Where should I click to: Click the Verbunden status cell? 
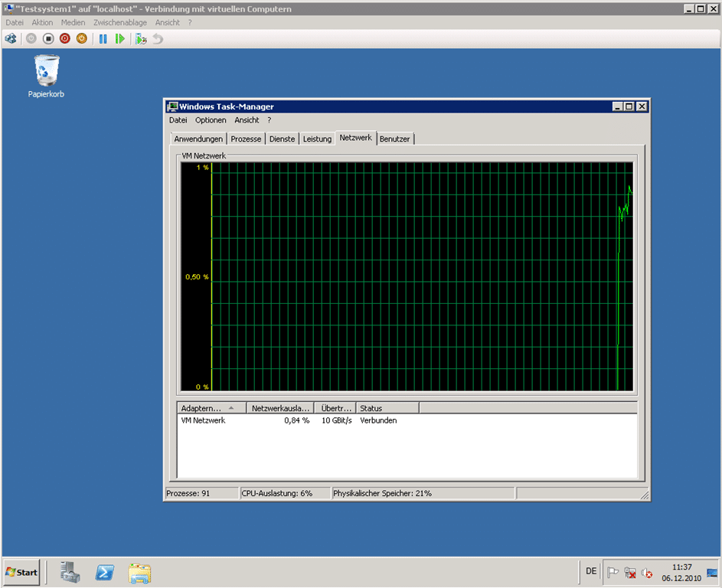tap(378, 420)
